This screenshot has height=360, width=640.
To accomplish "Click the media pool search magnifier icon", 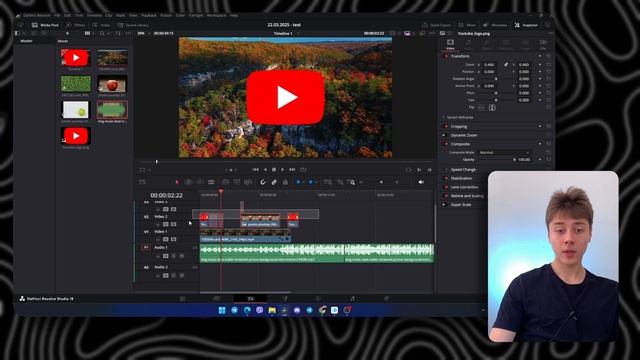I will point(102,33).
